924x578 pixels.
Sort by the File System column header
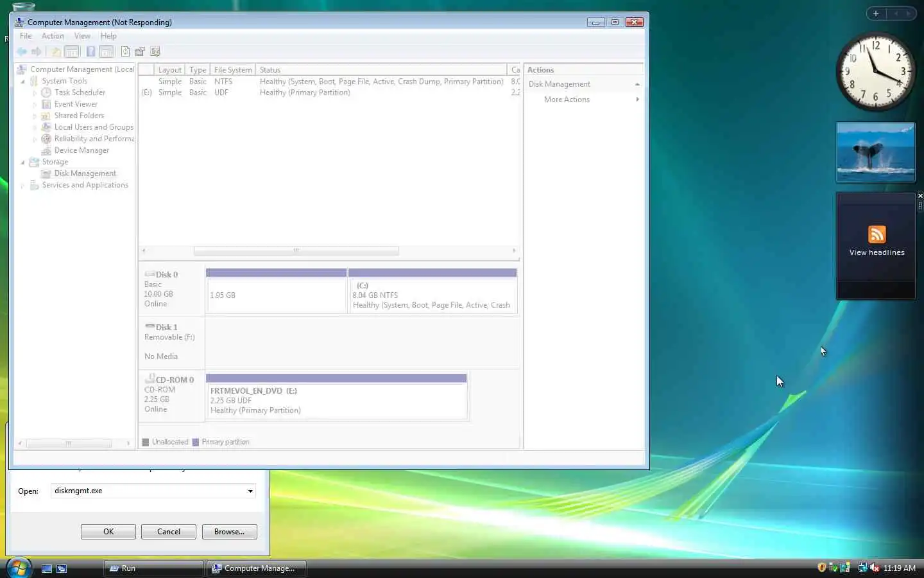[x=233, y=70]
